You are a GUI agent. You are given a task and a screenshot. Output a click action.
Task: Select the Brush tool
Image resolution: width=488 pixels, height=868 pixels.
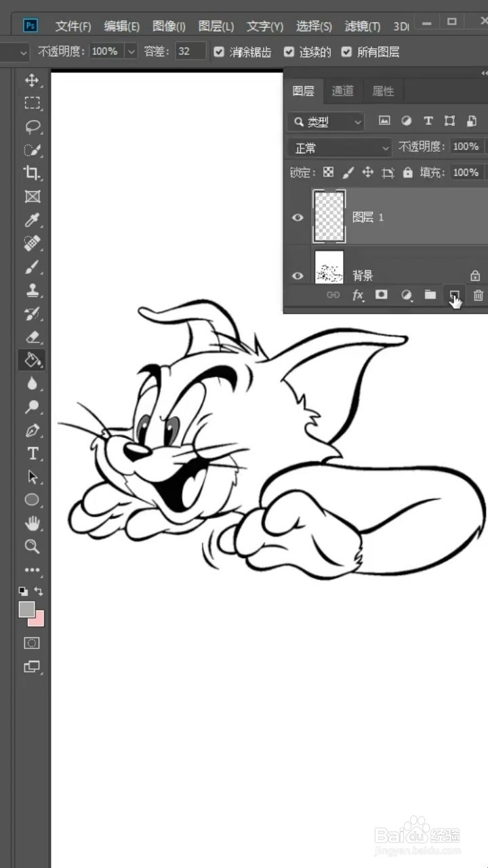point(32,267)
